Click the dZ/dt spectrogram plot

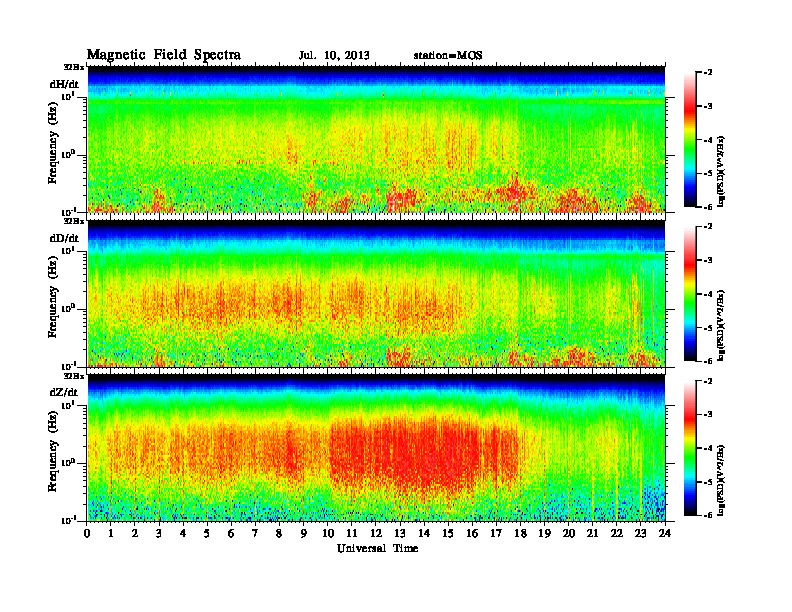[x=376, y=448]
